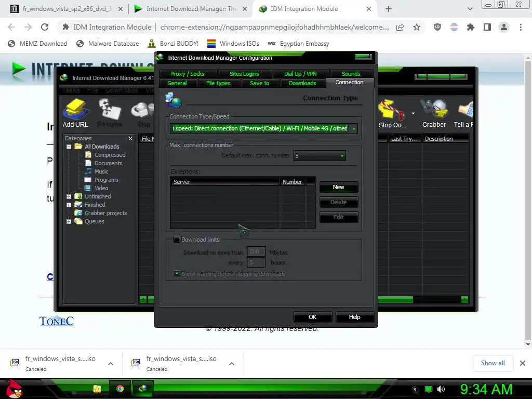Switch to the Save to tab
Screen dimensions: 532x399
point(260,83)
